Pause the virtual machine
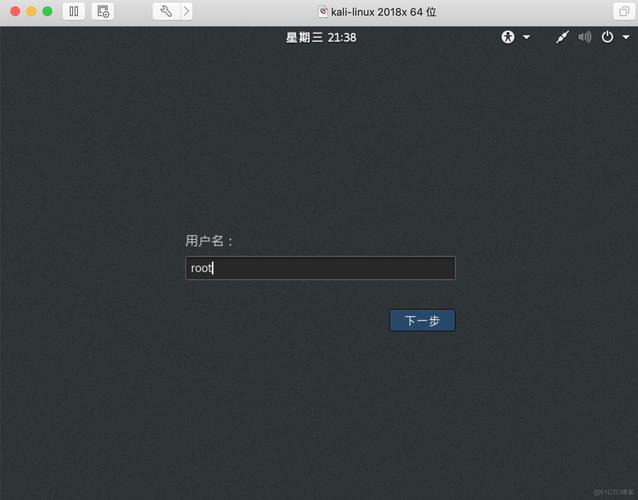Viewport: 638px width, 500px height. (74, 11)
